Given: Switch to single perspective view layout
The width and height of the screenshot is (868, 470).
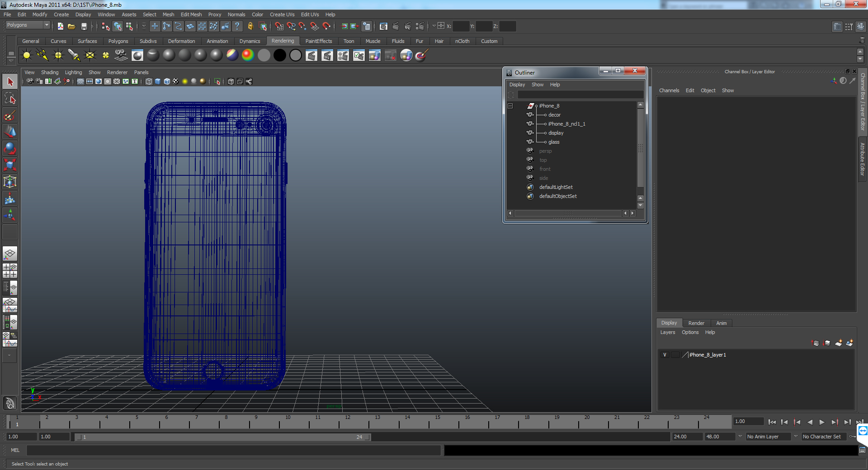Looking at the screenshot, I should click(10, 253).
